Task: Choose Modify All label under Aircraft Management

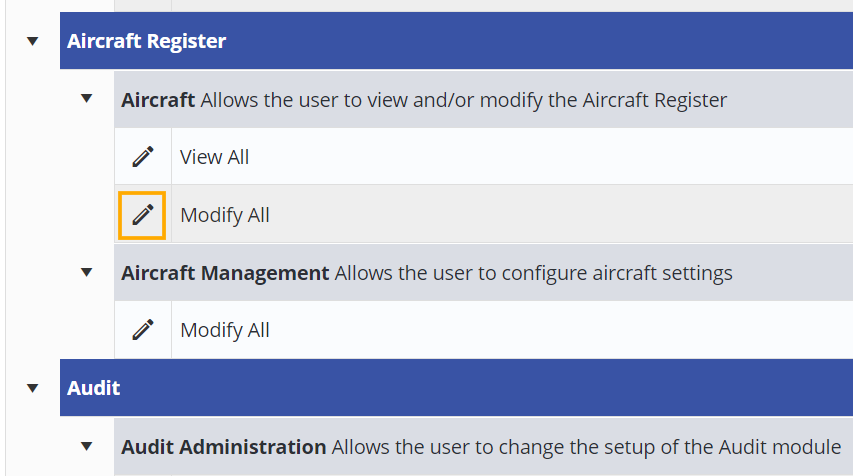Action: point(224,330)
